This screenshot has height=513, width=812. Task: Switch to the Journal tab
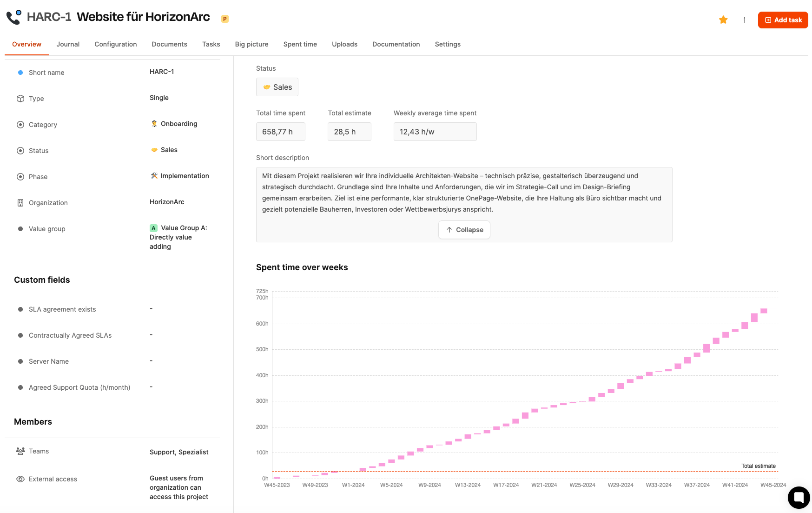68,44
